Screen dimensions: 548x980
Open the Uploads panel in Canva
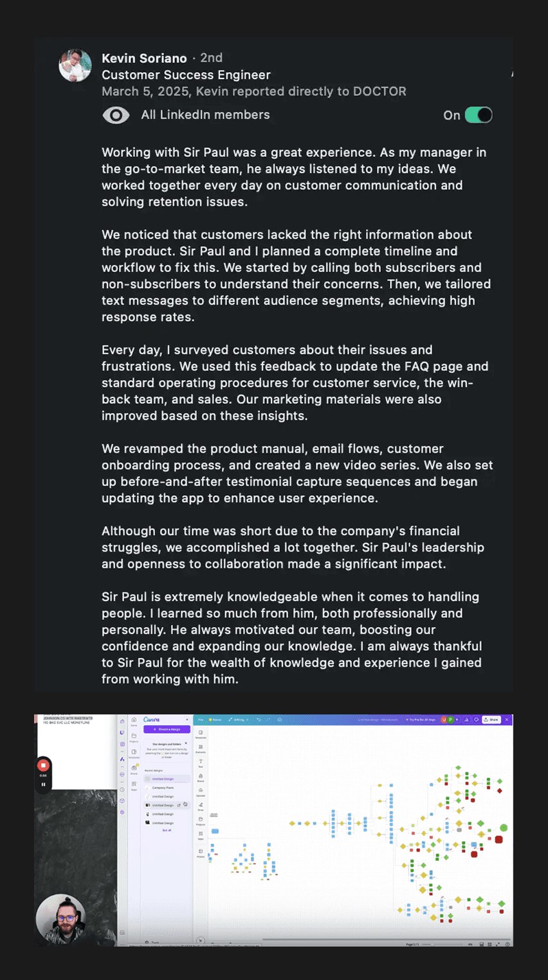pyautogui.click(x=201, y=791)
